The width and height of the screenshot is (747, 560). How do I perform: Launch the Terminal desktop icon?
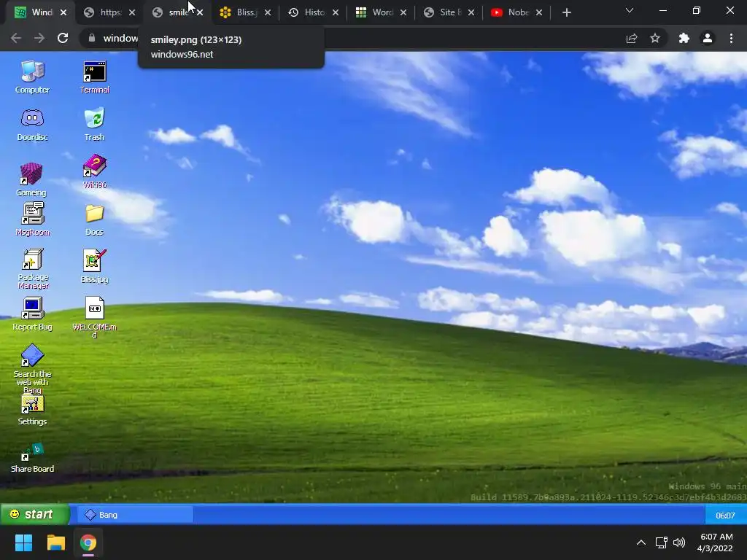coord(94,77)
